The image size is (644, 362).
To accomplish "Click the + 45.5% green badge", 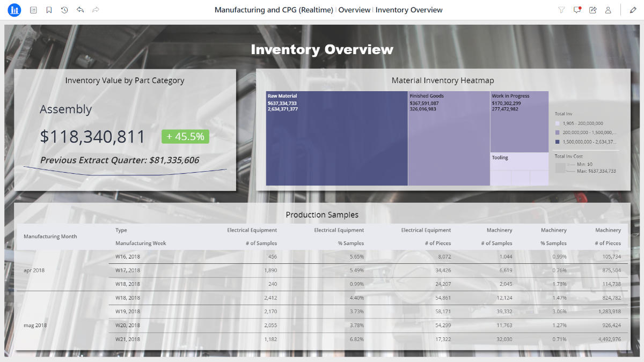I will coord(185,136).
